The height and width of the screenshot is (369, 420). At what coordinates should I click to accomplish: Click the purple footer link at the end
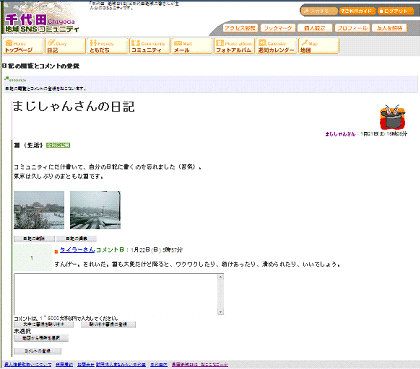[200, 365]
